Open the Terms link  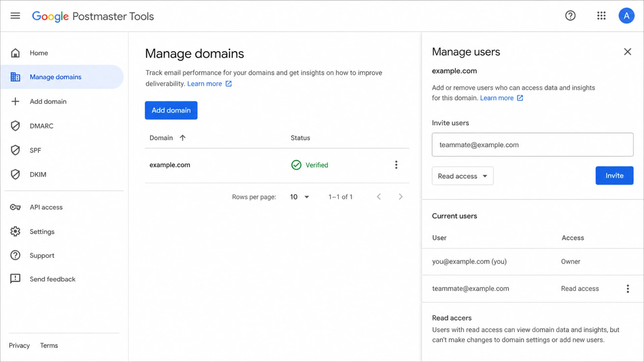49,346
